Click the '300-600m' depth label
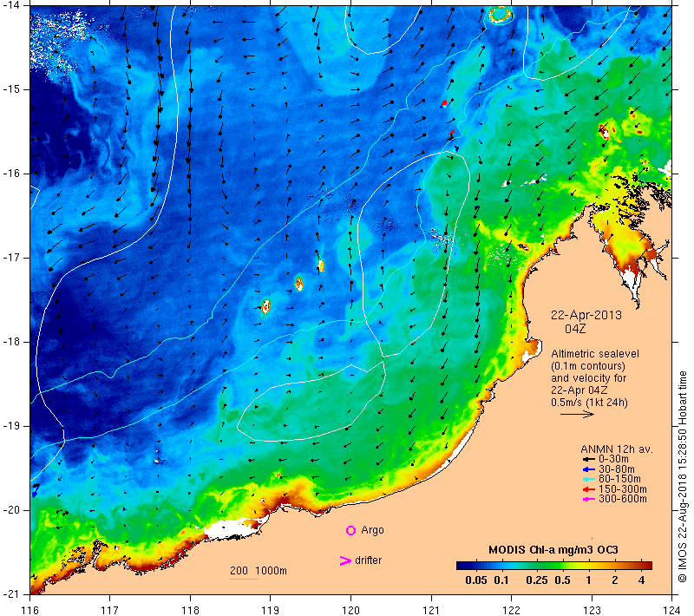 click(622, 499)
